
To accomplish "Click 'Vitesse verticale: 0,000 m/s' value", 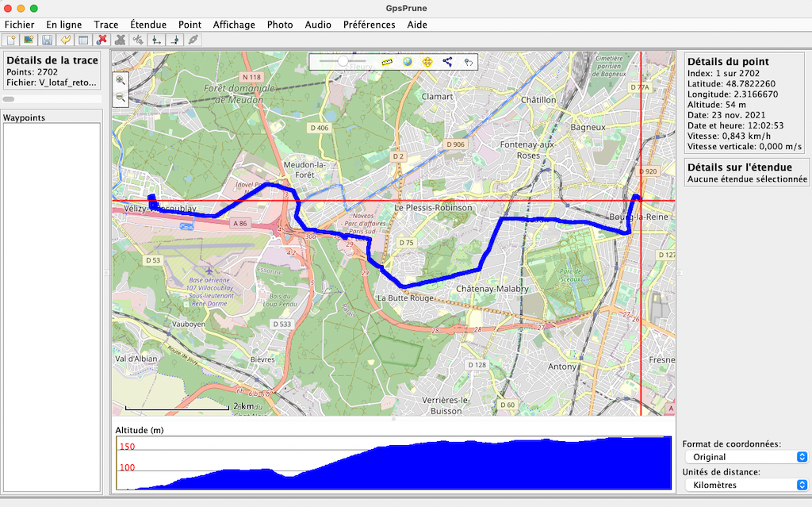I will click(745, 147).
